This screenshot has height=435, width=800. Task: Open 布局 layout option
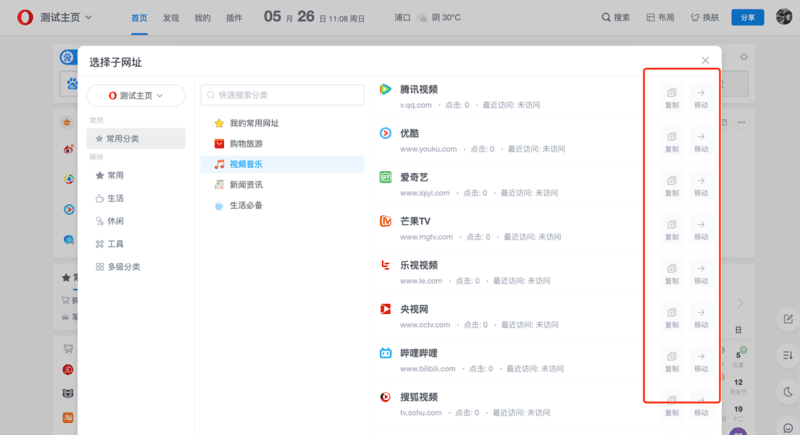(660, 17)
